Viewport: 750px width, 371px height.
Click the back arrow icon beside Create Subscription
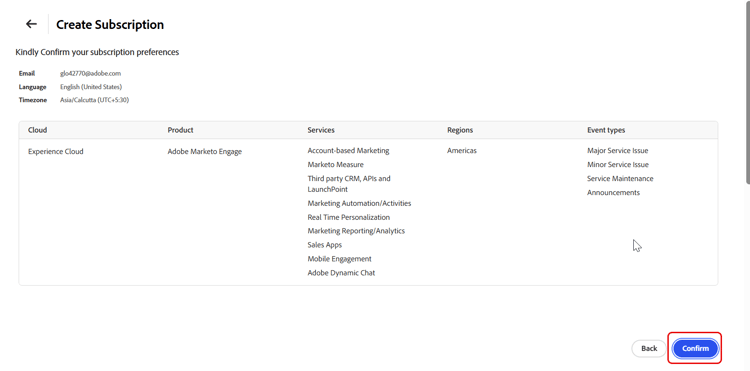pos(32,24)
